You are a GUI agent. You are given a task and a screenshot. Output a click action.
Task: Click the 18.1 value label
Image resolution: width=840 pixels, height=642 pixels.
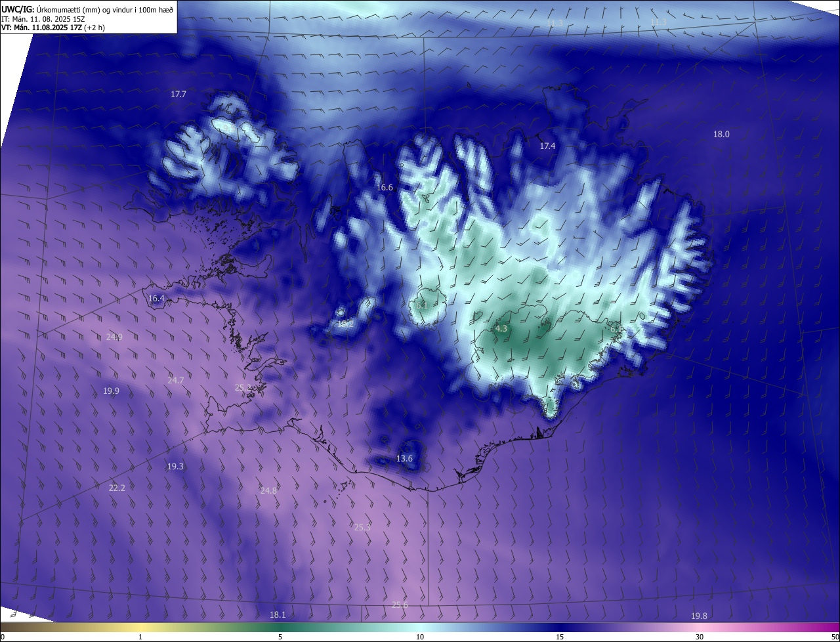pyautogui.click(x=278, y=615)
